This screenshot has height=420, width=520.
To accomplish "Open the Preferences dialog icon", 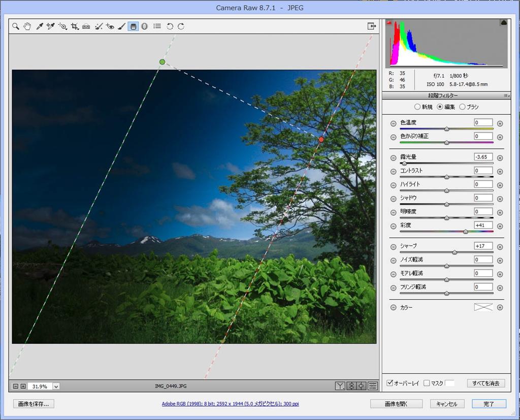I will point(157,26).
